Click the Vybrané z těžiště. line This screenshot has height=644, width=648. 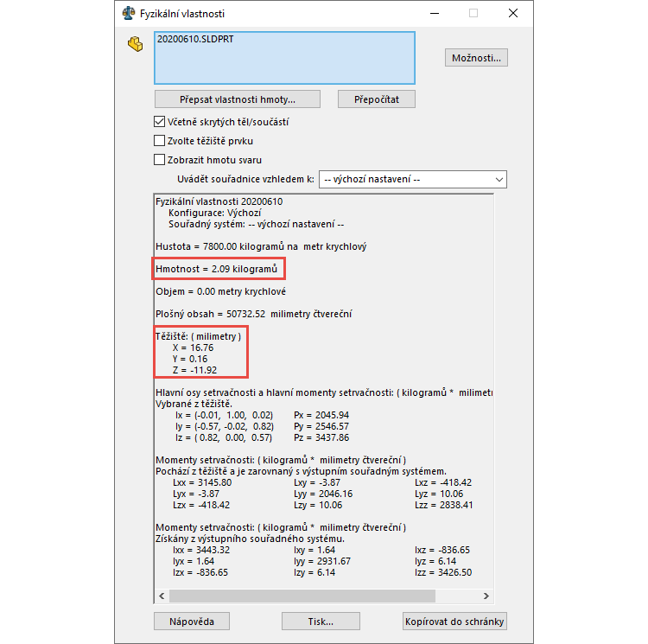tap(194, 404)
